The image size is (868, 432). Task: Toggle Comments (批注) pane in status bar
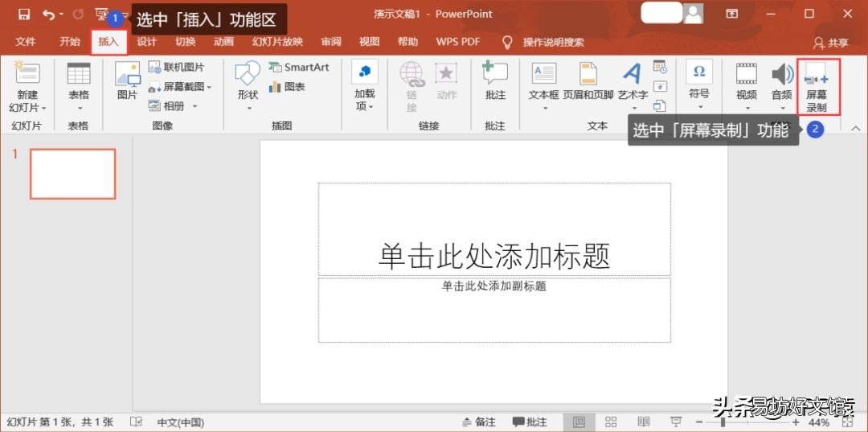coord(530,422)
